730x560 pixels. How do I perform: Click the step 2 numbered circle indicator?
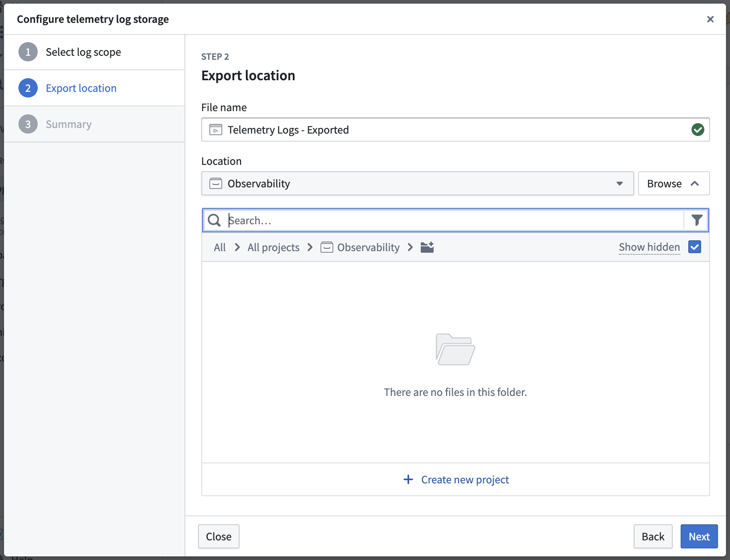28,88
